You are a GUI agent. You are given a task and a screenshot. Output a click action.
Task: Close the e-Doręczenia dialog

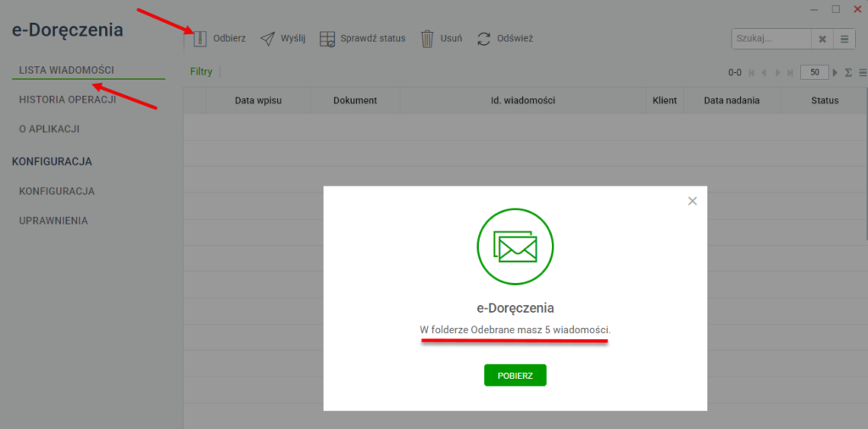692,201
